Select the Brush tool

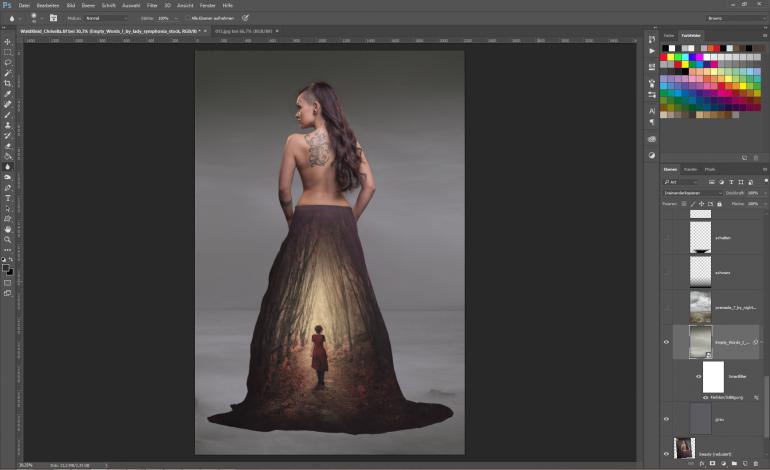[x=7, y=114]
